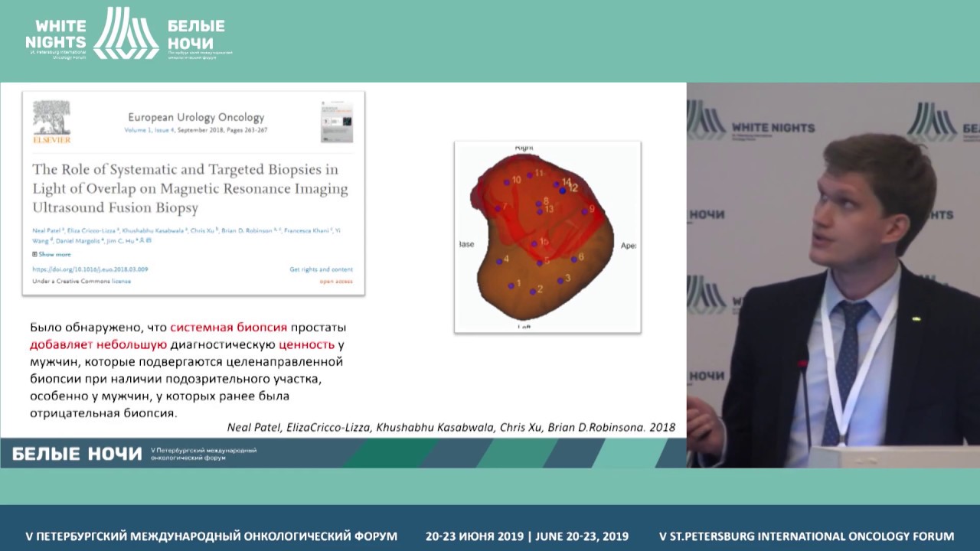Click biopsy point 3 on prostate model
980x551 pixels.
pos(560,280)
